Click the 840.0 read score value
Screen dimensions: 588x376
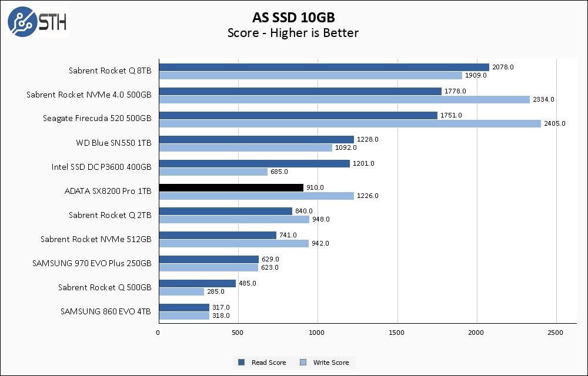coord(304,211)
